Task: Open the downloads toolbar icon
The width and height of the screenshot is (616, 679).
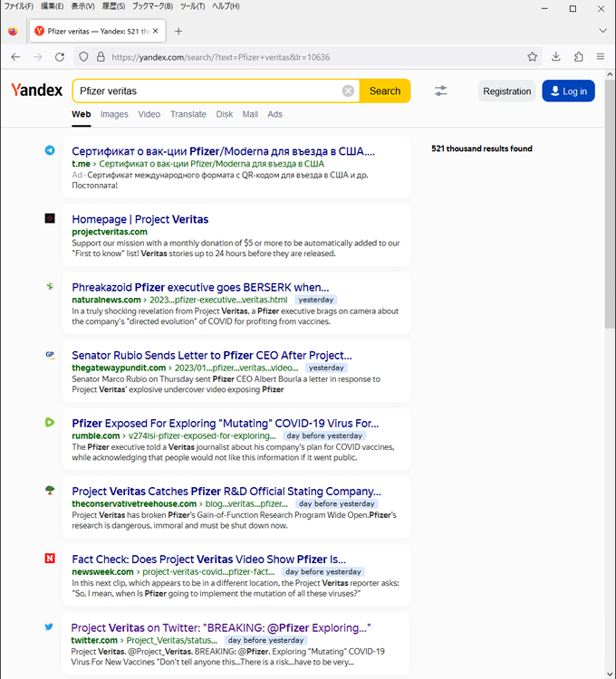Action: [x=556, y=57]
